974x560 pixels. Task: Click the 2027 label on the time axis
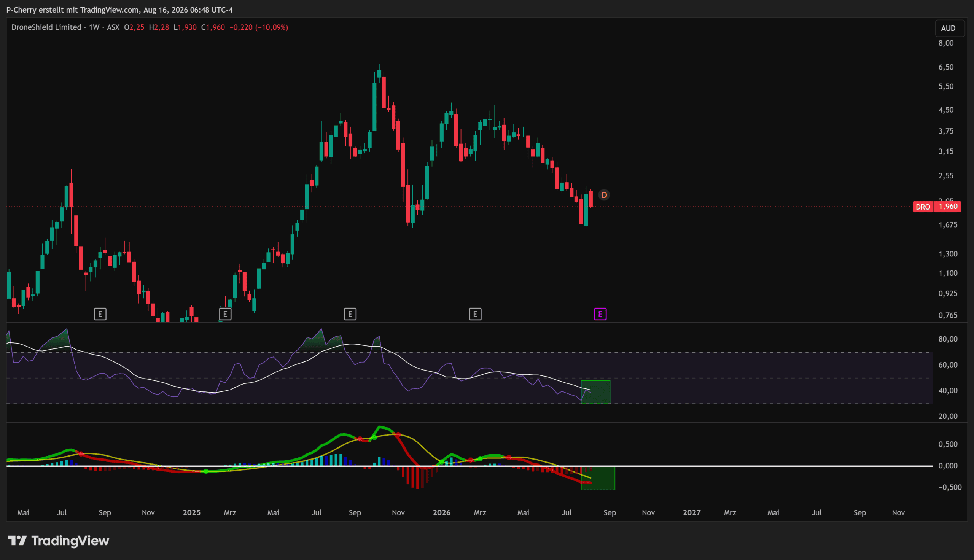[691, 513]
